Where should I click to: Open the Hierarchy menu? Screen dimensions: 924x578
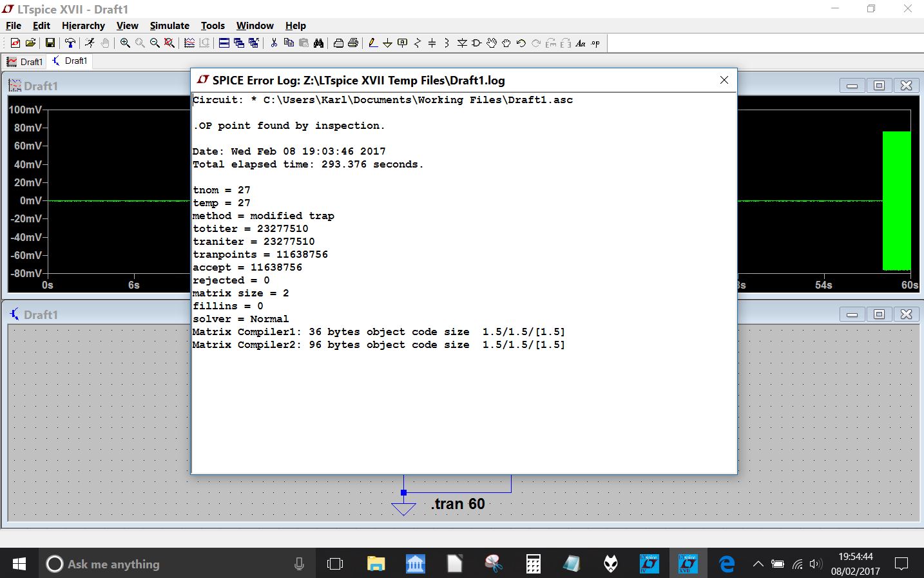(83, 26)
